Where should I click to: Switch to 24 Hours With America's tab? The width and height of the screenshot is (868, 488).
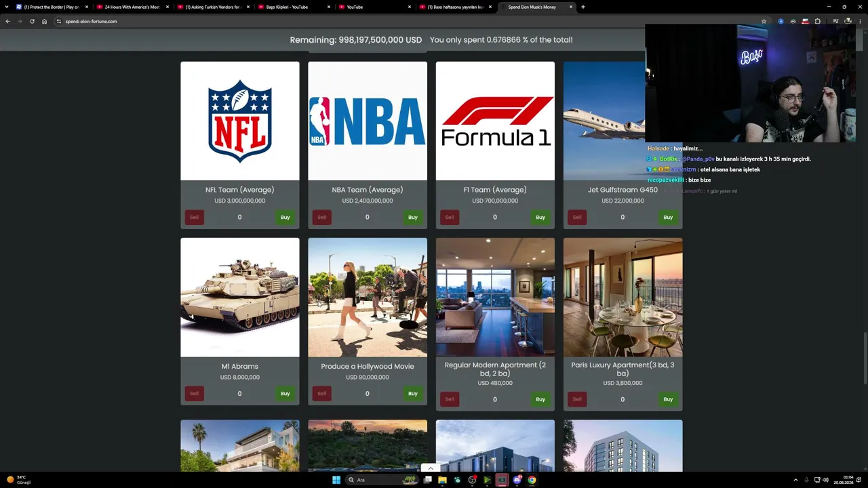point(132,7)
